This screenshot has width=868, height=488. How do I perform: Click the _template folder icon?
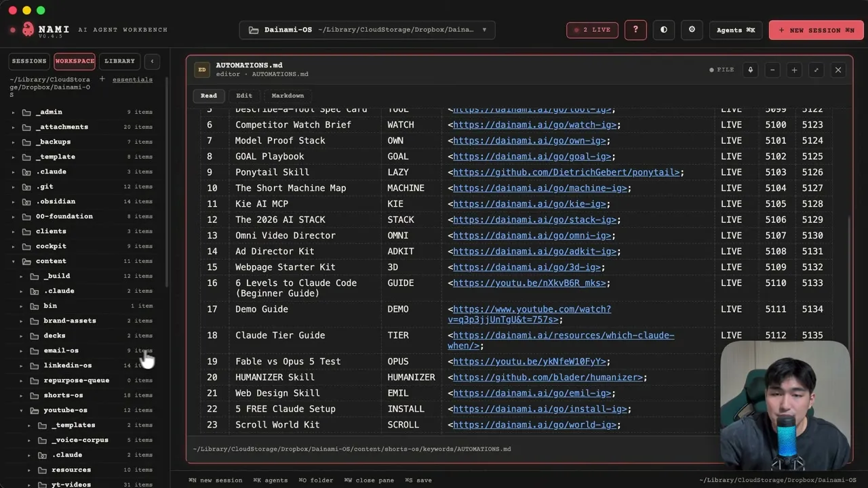[26, 157]
